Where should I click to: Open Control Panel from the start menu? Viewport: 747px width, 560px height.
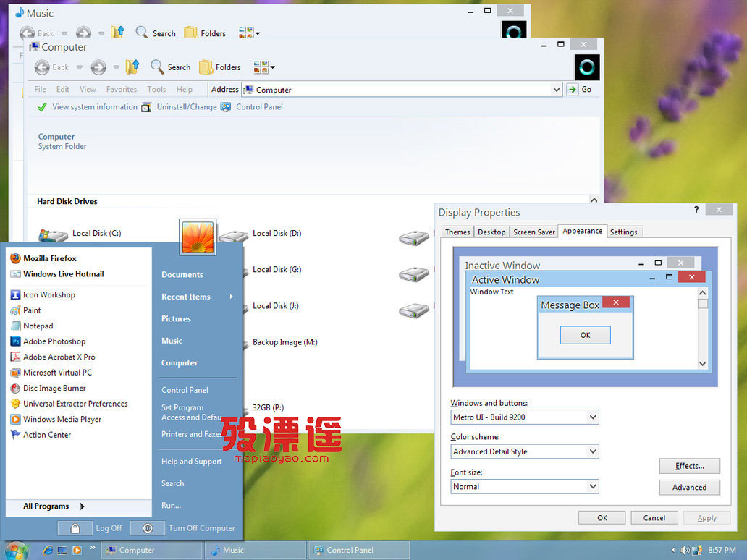pos(185,390)
